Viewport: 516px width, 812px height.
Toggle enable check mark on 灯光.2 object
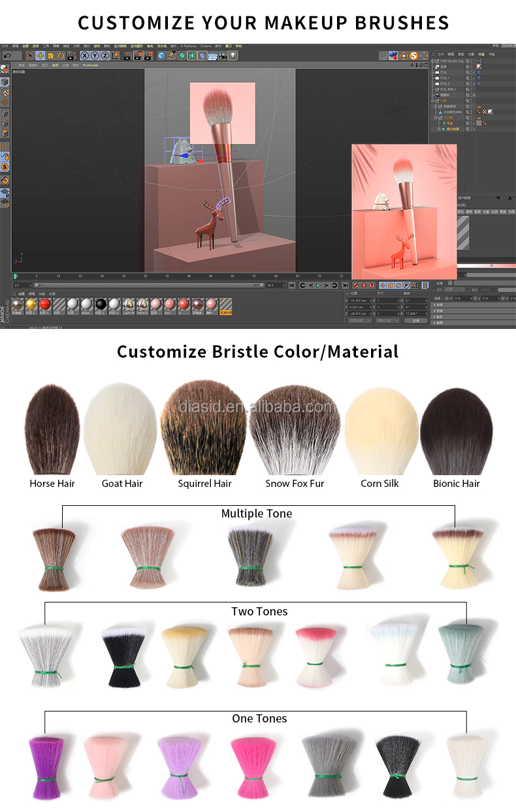point(474,84)
